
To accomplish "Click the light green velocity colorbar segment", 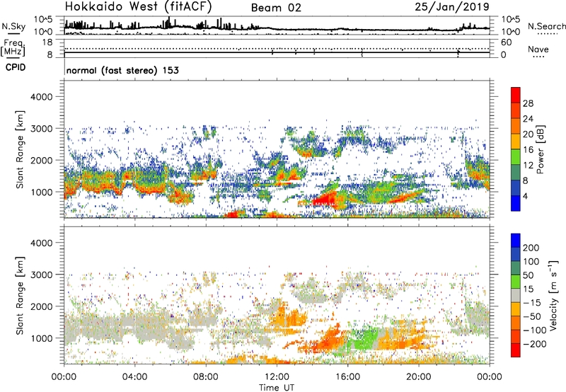I will pyautogui.click(x=516, y=282).
